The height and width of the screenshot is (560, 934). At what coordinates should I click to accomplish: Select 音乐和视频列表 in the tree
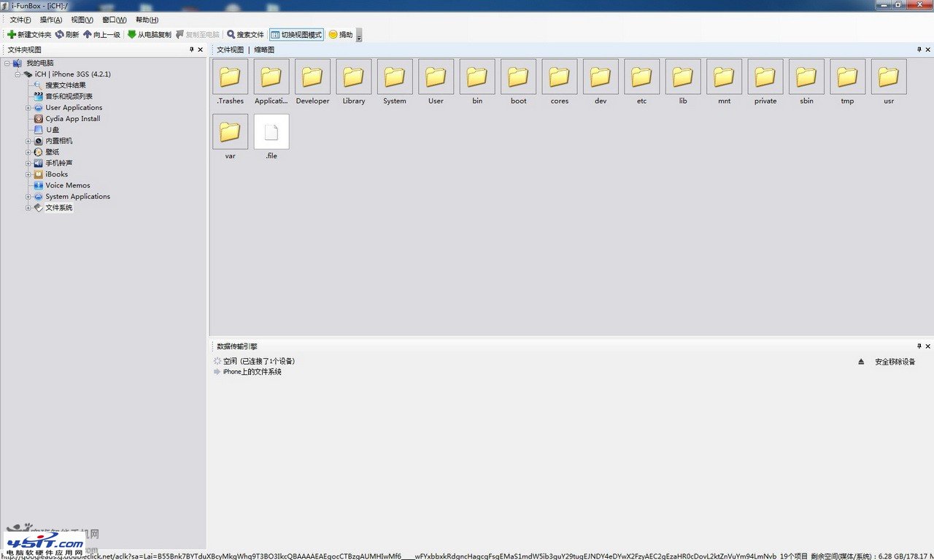[x=69, y=96]
